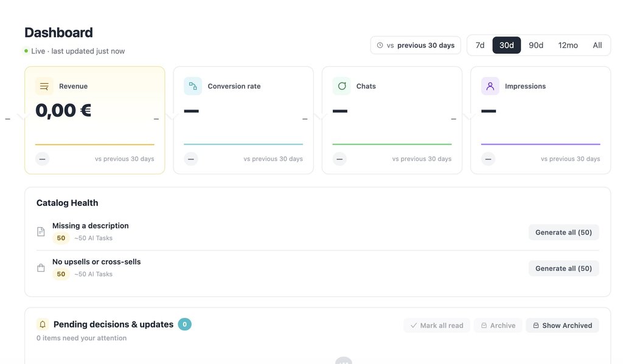The height and width of the screenshot is (364, 623).
Task: Generate all for No upsells or cross-sells
Action: [x=563, y=269]
